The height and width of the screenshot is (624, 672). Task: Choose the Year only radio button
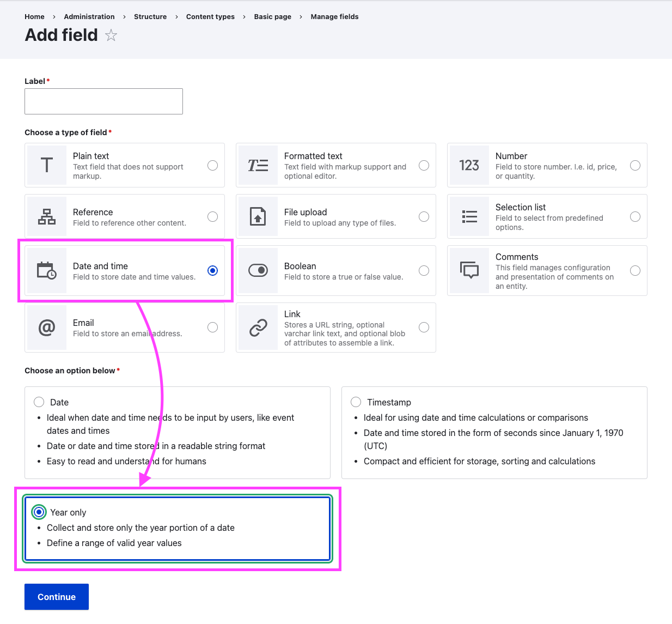(39, 512)
